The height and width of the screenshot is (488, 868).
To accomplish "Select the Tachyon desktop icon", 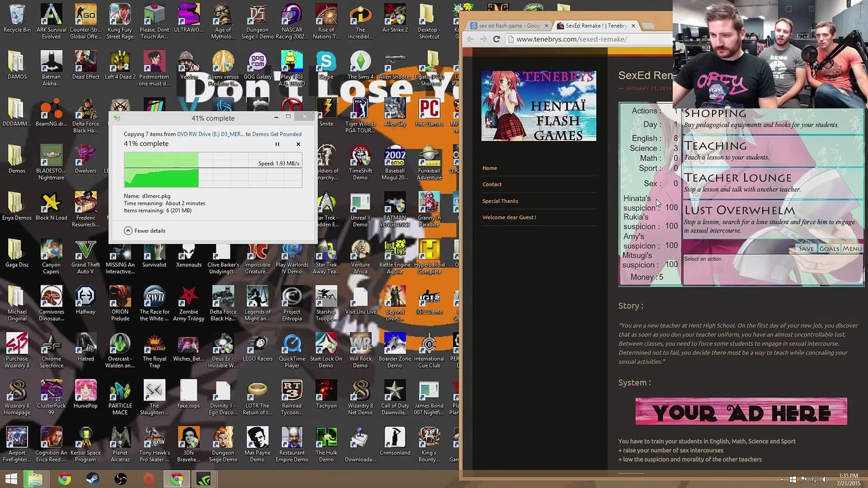I will (326, 395).
